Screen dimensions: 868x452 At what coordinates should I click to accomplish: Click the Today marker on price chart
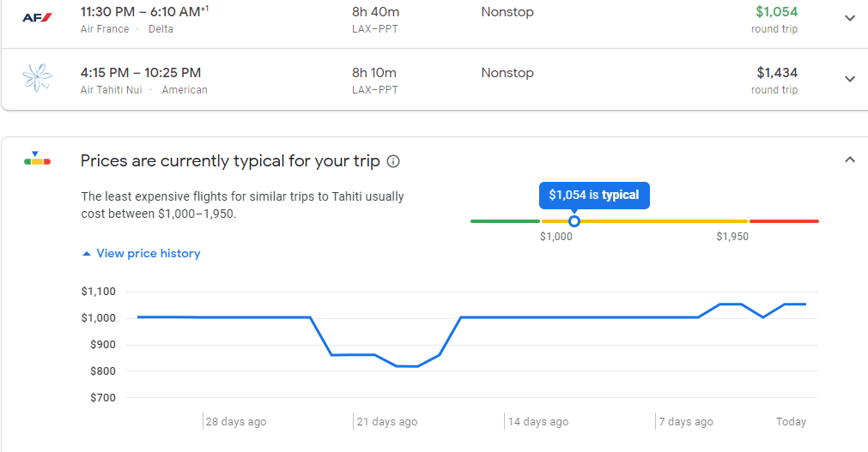click(x=791, y=421)
